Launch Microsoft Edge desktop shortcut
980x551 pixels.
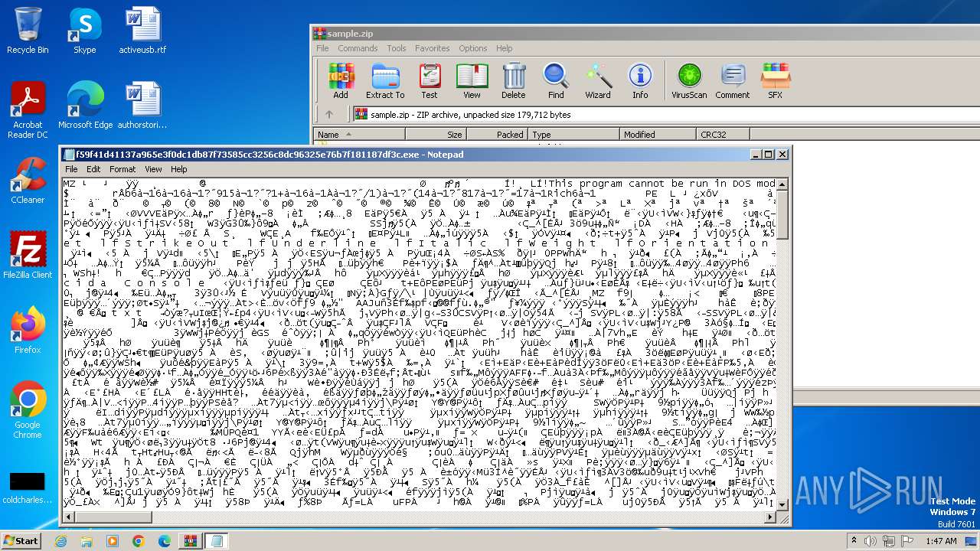(x=85, y=106)
